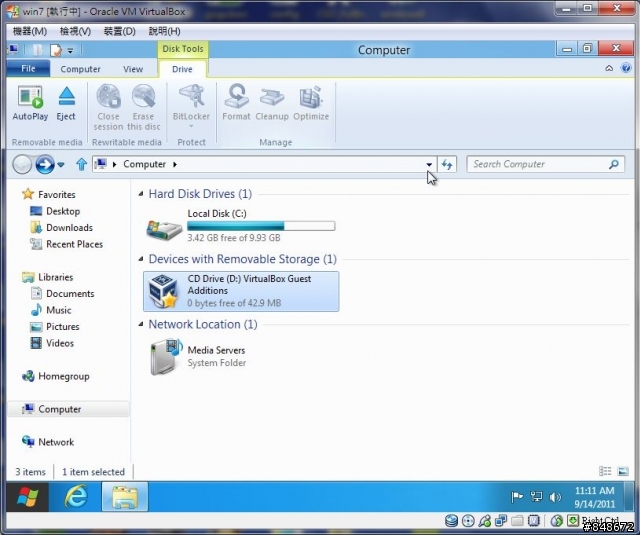
Task: Select Network in navigation pane
Action: [48, 442]
